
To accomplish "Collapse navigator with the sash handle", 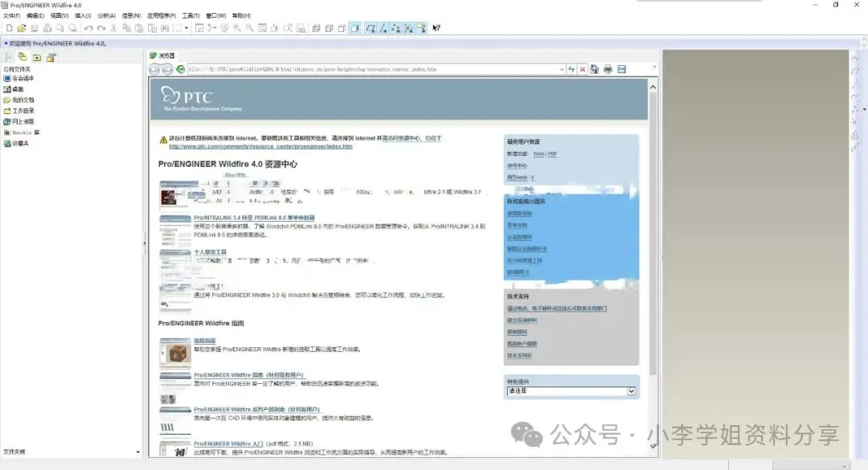I will click(145, 243).
